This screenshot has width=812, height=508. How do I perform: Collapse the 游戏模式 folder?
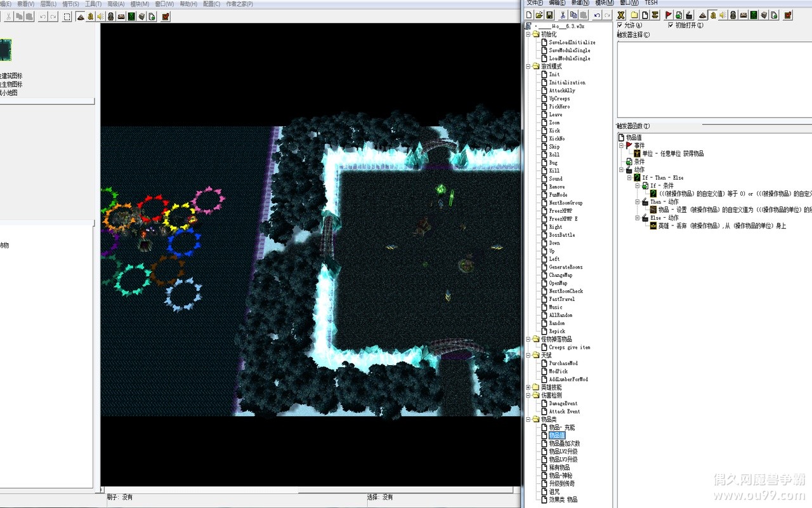(528, 66)
